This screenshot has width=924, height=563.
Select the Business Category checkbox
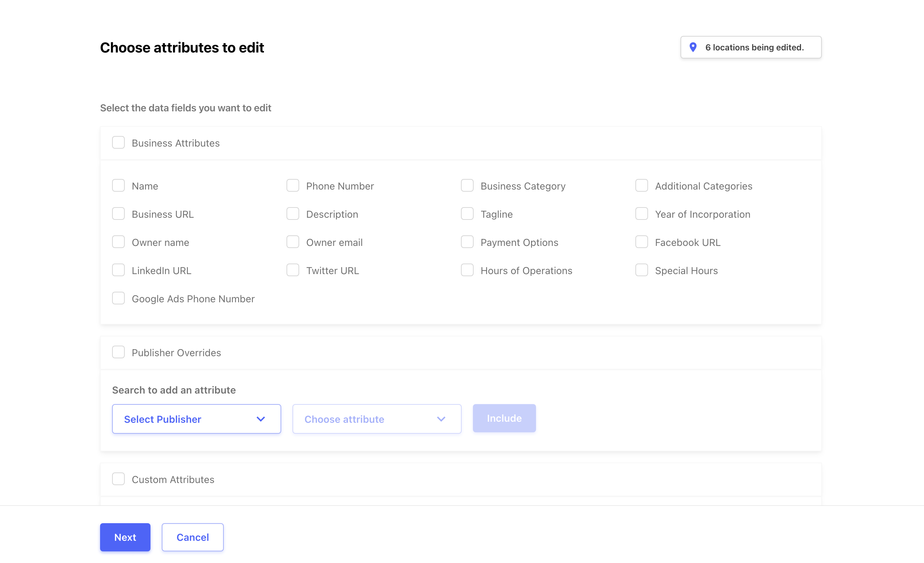click(x=467, y=186)
